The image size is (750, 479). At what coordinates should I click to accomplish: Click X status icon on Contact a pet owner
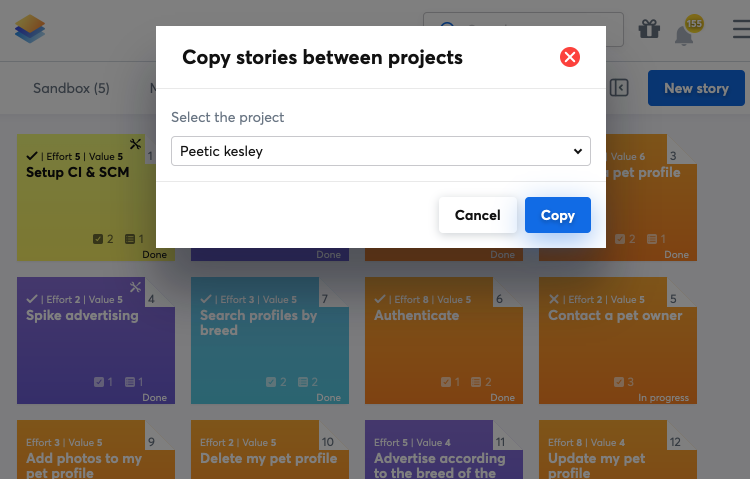point(554,299)
